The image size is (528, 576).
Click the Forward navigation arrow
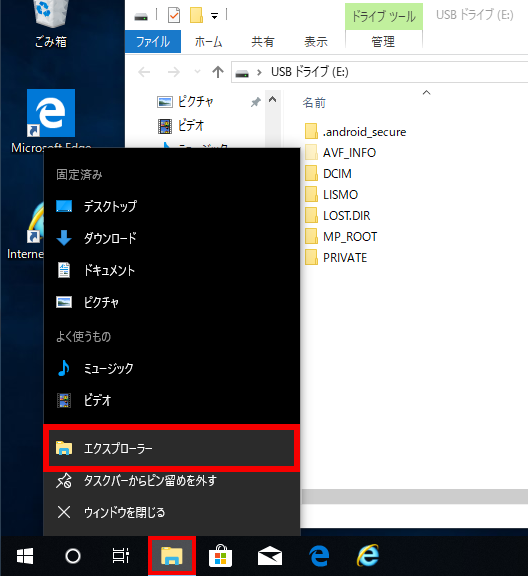tap(173, 72)
